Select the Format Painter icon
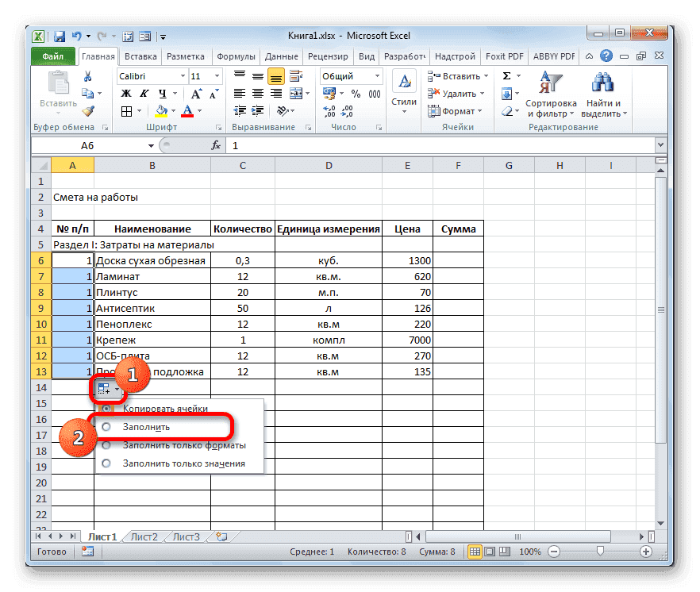Image resolution: width=700 pixels, height=592 pixels. tap(89, 112)
